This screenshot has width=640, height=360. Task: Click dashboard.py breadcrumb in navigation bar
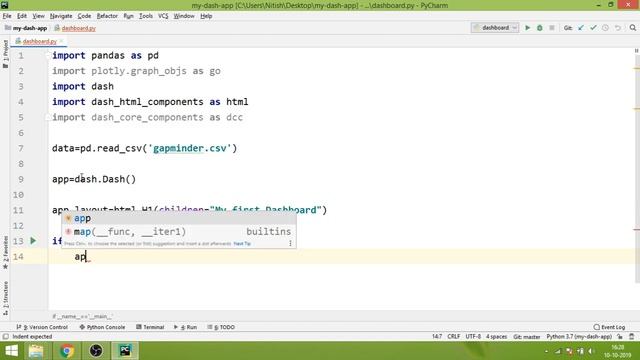click(x=75, y=28)
